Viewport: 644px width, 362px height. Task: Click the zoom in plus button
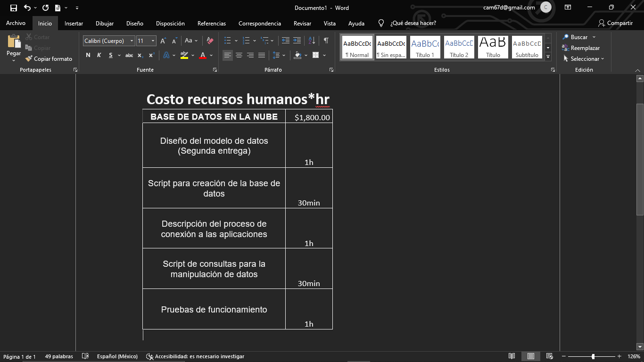coord(619,356)
